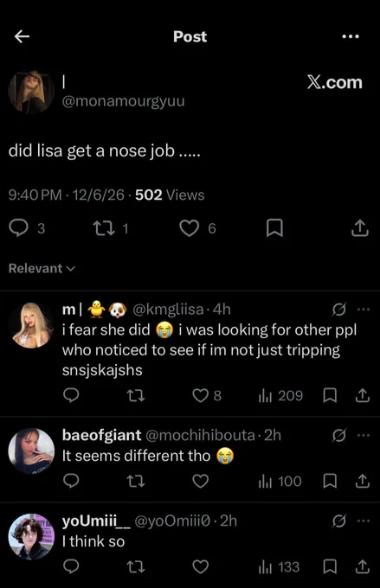View yoUmiii__'s avatar picture
This screenshot has width=380, height=588.
[x=31, y=537]
